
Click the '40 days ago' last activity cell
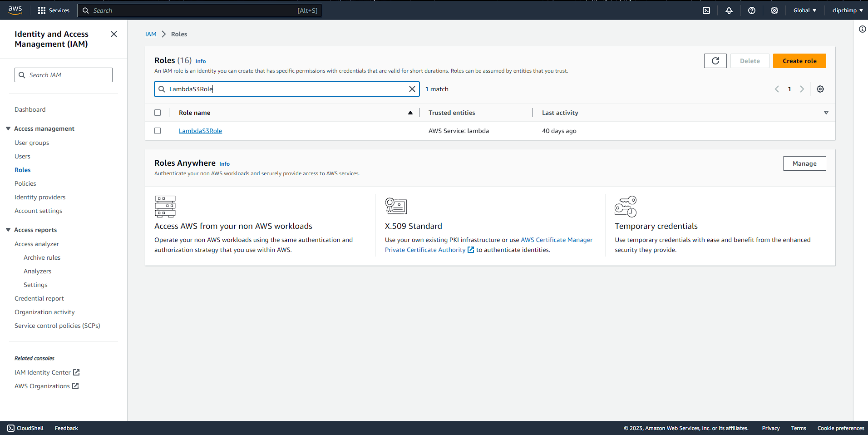559,131
